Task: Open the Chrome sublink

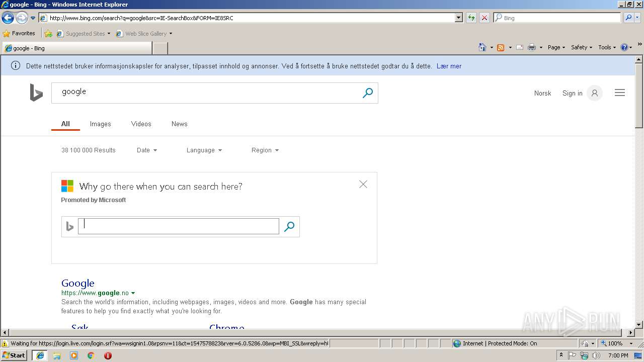Action: point(227,328)
